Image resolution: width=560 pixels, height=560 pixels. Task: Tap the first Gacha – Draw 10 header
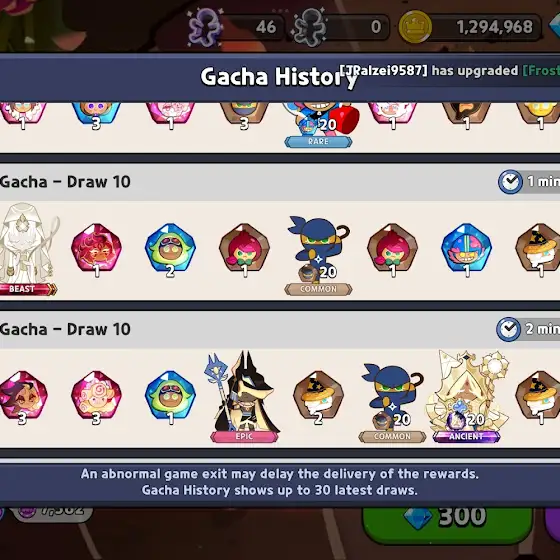tap(65, 182)
